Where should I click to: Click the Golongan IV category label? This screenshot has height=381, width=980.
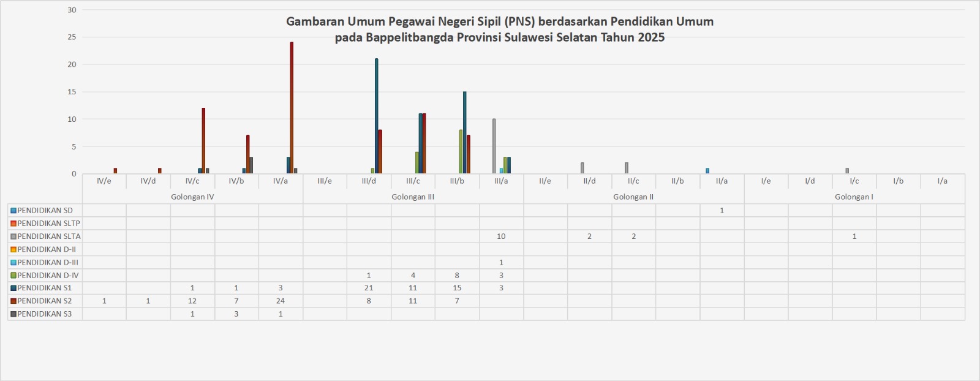(192, 197)
